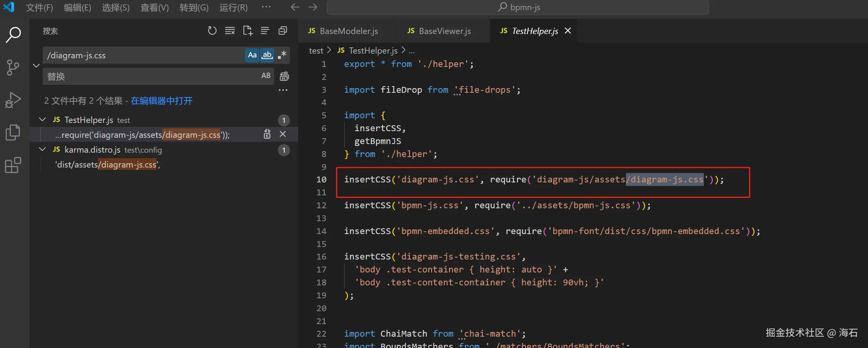
Task: Click the result count badge for TestHelper.js
Action: click(284, 120)
